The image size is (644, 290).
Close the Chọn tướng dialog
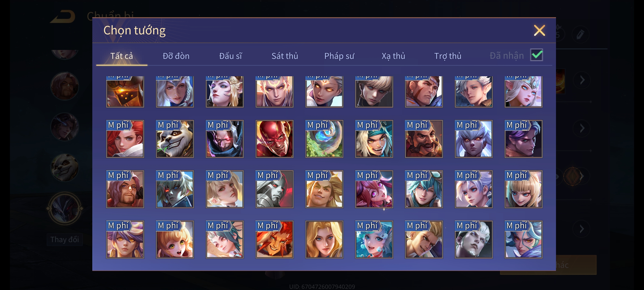coord(539,30)
